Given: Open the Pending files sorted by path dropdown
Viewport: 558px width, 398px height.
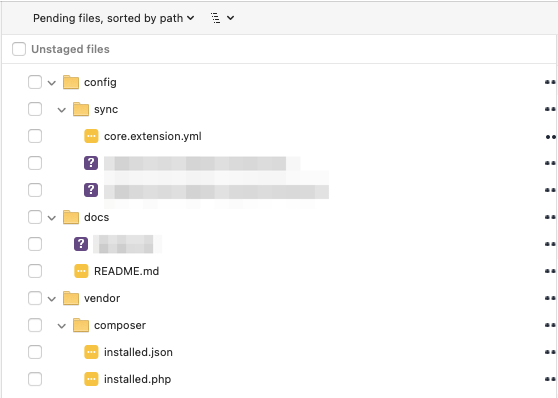Looking at the screenshot, I should tap(114, 18).
